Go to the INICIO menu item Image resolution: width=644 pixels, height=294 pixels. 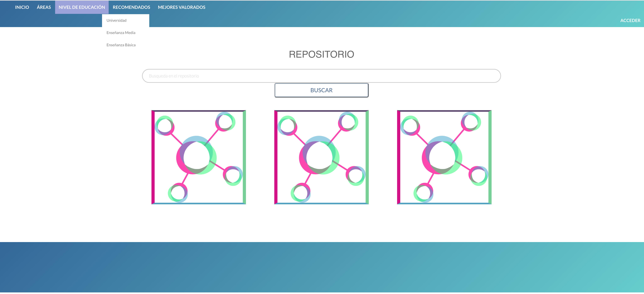coord(22,7)
